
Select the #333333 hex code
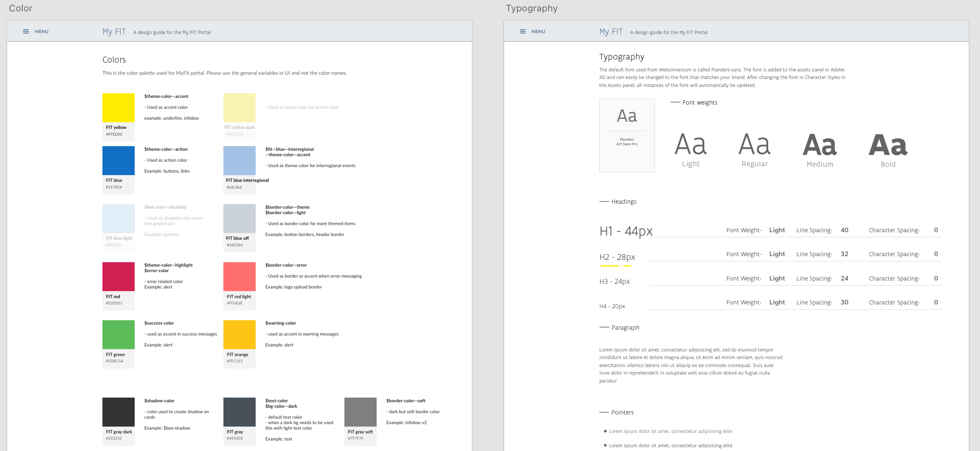tap(114, 438)
